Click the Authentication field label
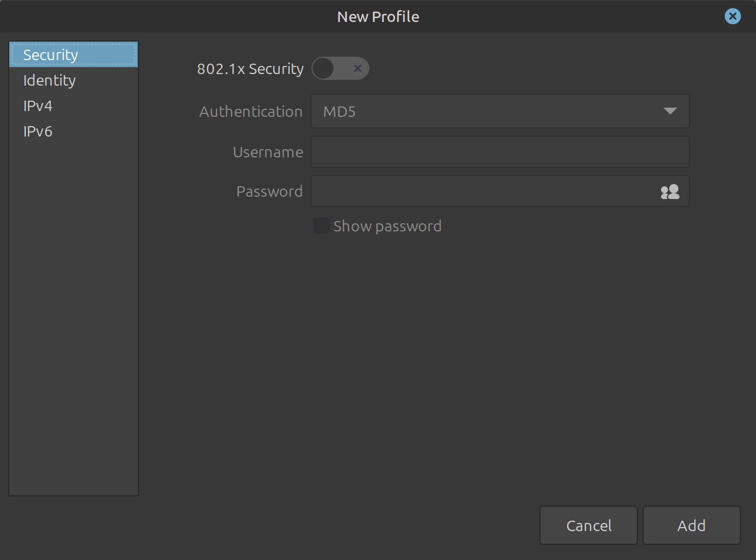Image resolution: width=756 pixels, height=560 pixels. click(x=251, y=112)
